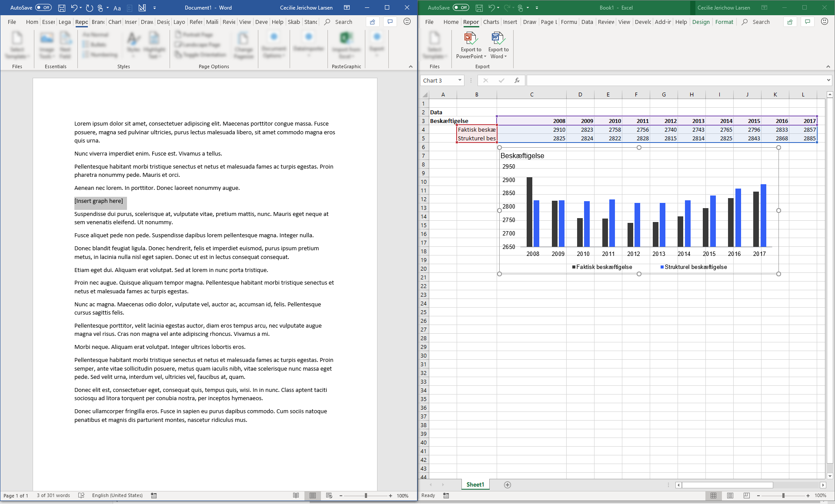
Task: Click the Insert Function fx icon
Action: point(517,80)
